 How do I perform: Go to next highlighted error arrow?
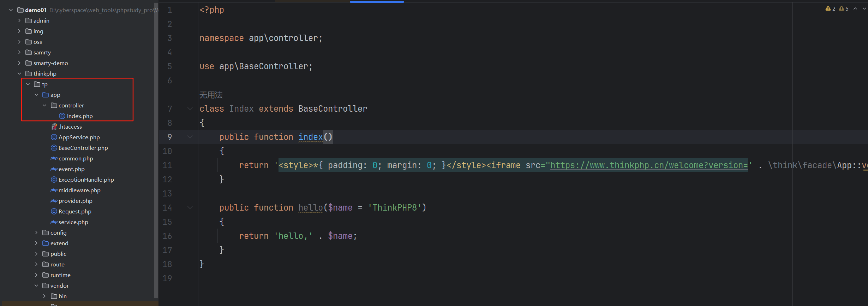click(864, 8)
